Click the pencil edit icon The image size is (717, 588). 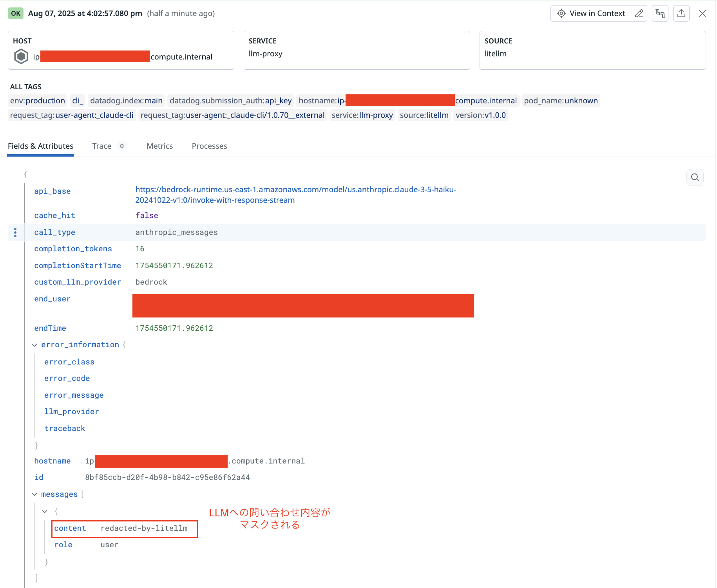coord(639,13)
